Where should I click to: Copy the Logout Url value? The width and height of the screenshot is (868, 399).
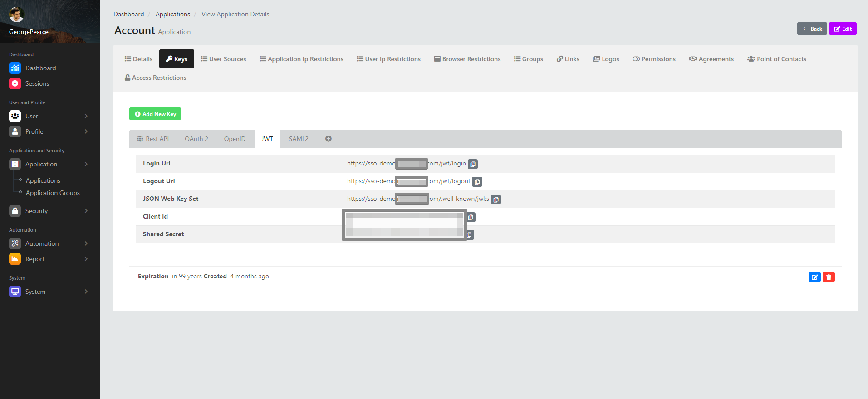[477, 182]
